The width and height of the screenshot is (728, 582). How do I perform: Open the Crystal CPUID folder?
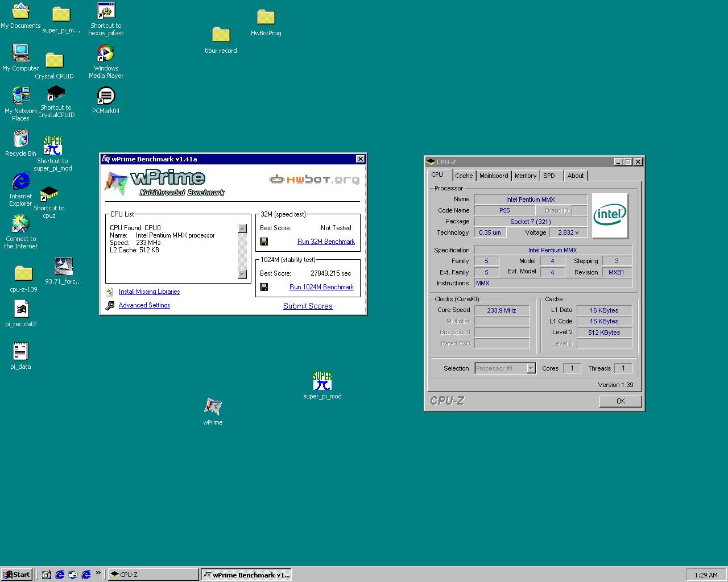(54, 66)
